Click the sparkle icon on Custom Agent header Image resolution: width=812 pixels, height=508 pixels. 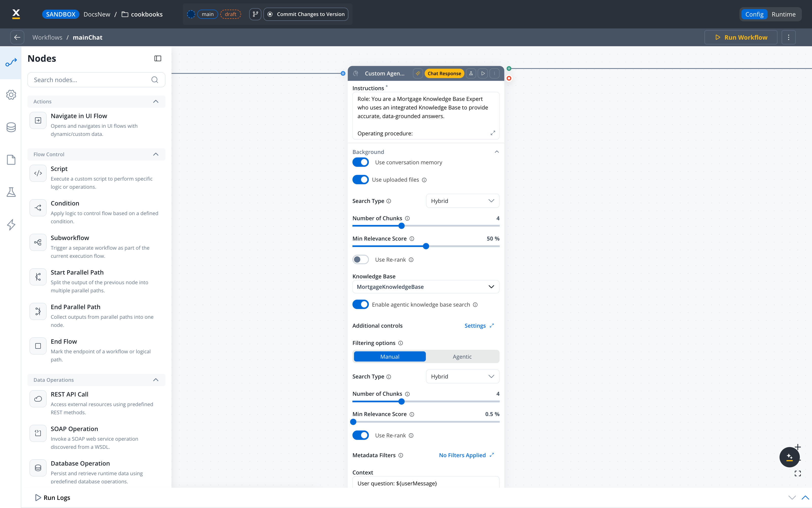[418, 73]
